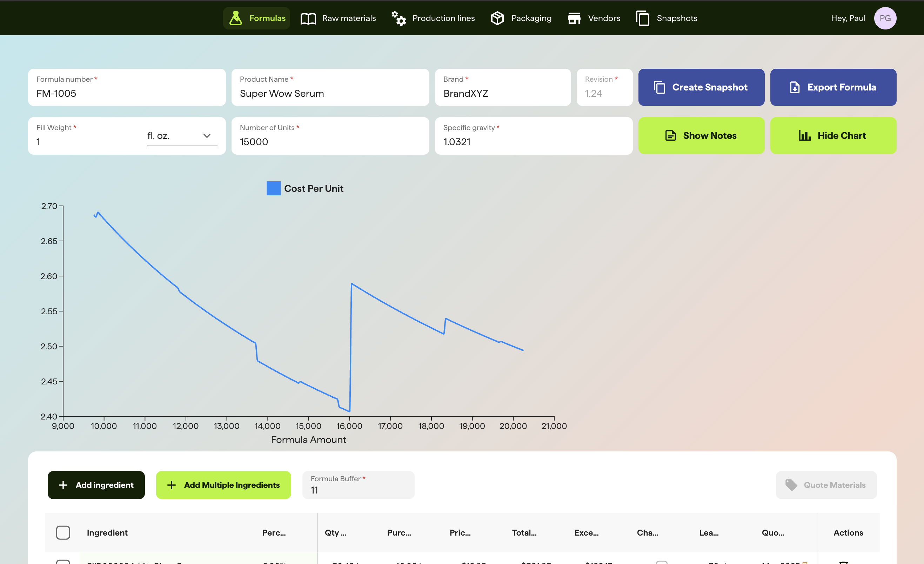This screenshot has width=924, height=564.
Task: Open Raw materials via the book icon
Action: [x=308, y=18]
